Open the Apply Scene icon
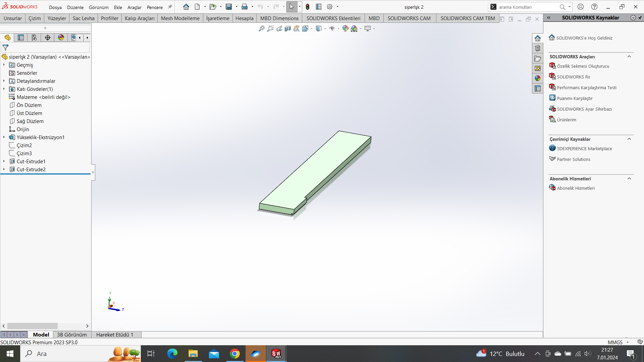 click(x=354, y=29)
